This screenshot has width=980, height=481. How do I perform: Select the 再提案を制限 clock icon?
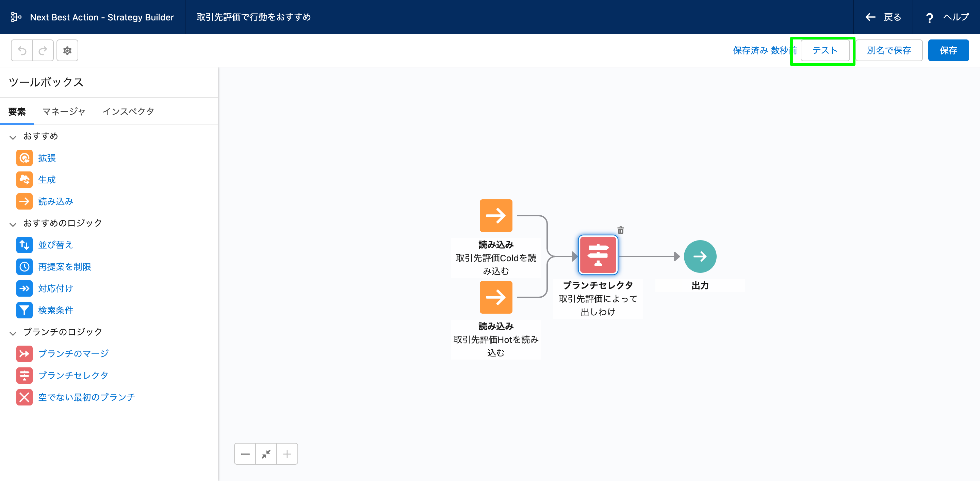pyautogui.click(x=24, y=267)
